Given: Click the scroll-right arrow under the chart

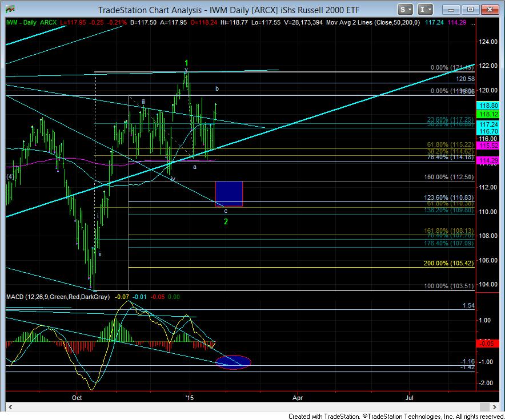Looking at the screenshot, I should click(x=494, y=407).
